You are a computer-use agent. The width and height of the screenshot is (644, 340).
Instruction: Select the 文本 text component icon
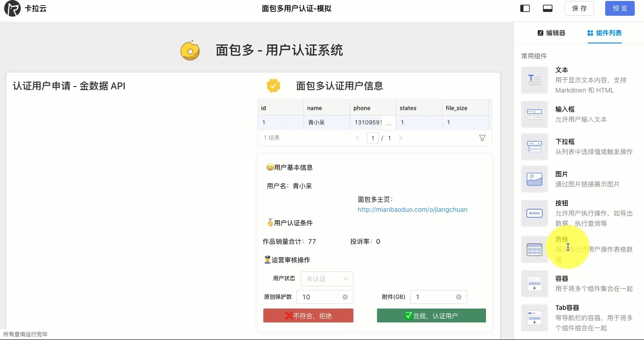click(534, 80)
